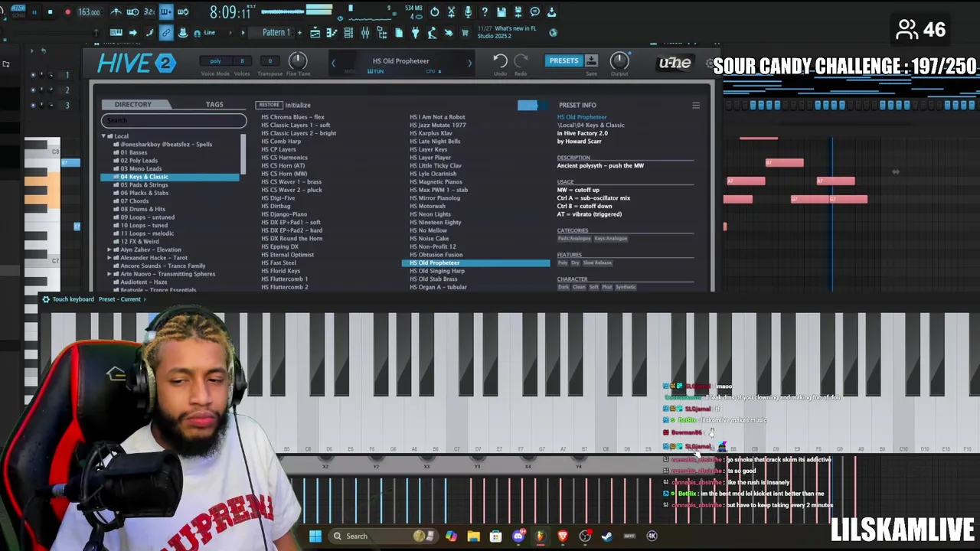Open the Voices count selector
Viewport: 980px width, 551px height.
coord(242,61)
